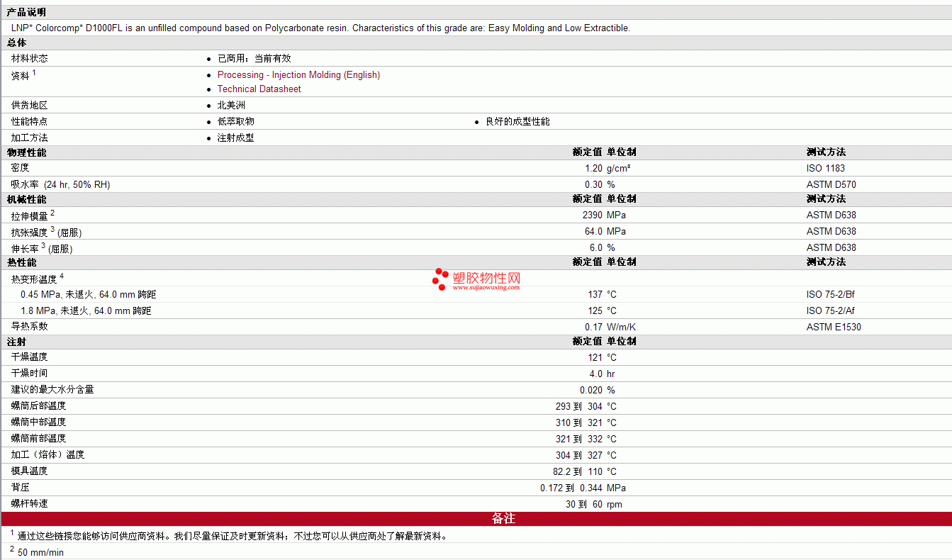Click the 导热系数 row label
The height and width of the screenshot is (560, 952).
tap(30, 327)
